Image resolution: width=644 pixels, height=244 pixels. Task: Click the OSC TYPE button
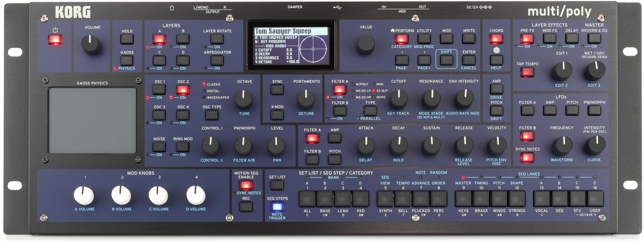(x=212, y=115)
